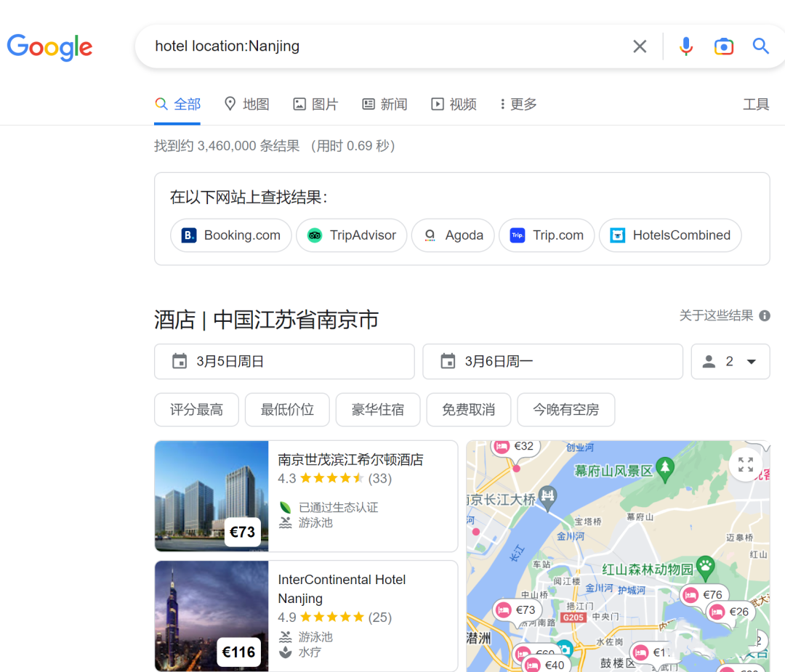Toggle the 最低价位 filter

click(287, 410)
